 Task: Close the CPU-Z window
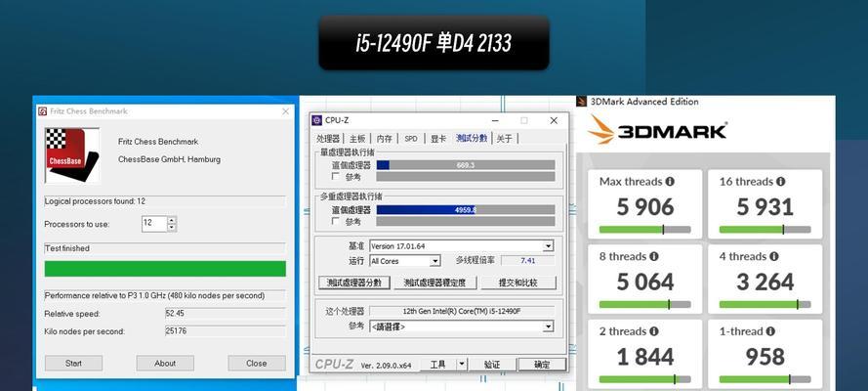click(554, 120)
